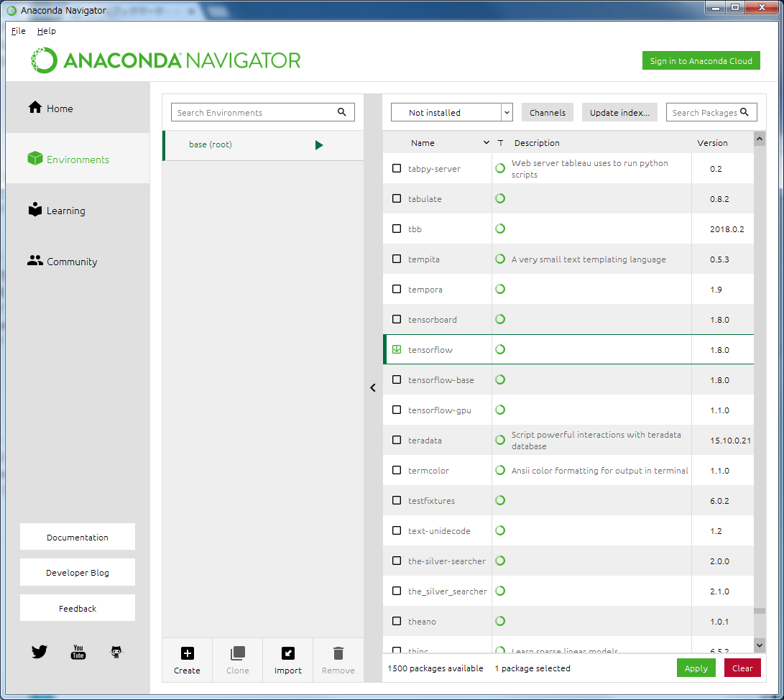Open the File menu
Viewport: 784px width, 700px height.
click(18, 30)
